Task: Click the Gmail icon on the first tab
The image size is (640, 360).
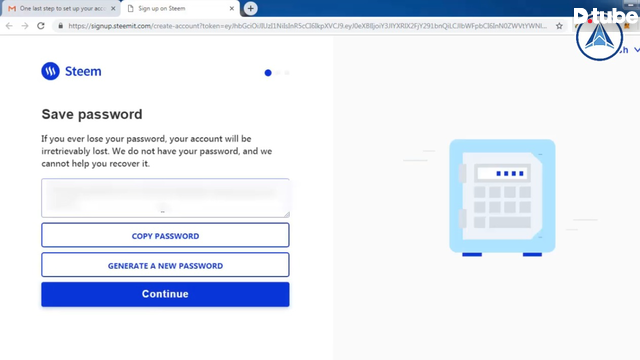Action: point(12,9)
